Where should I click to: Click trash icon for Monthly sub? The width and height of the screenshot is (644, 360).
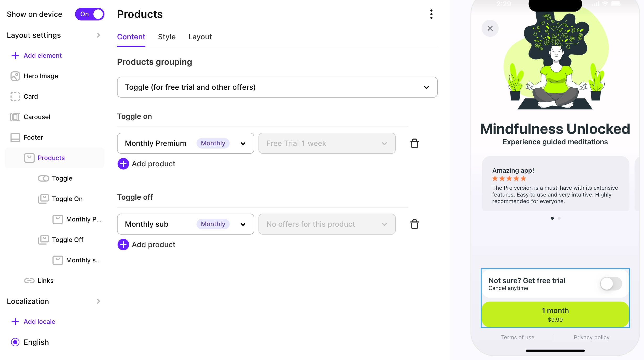tap(414, 224)
